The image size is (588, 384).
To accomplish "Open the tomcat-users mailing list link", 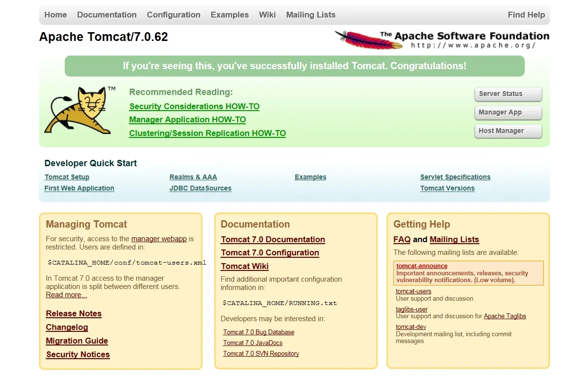I will (414, 291).
